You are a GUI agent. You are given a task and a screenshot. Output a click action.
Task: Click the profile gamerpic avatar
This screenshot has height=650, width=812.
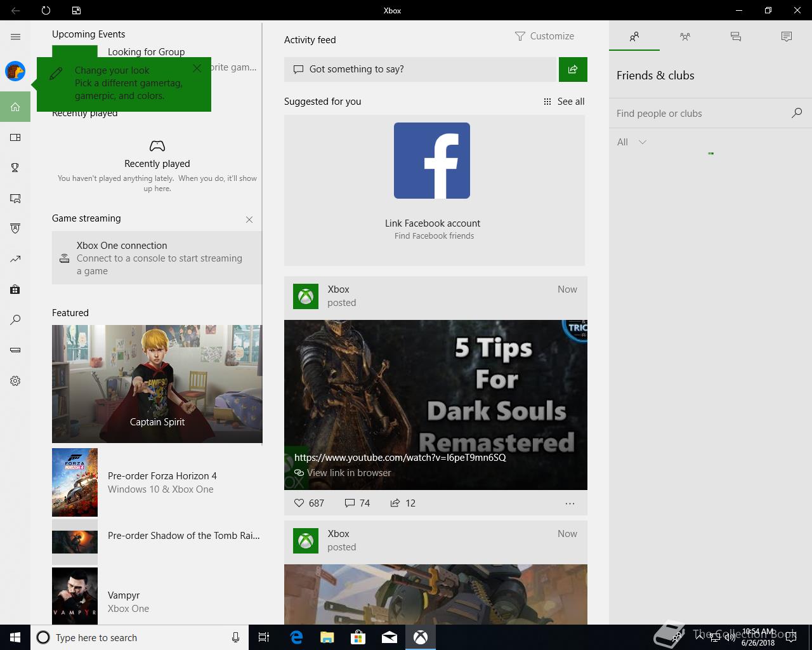tap(15, 71)
